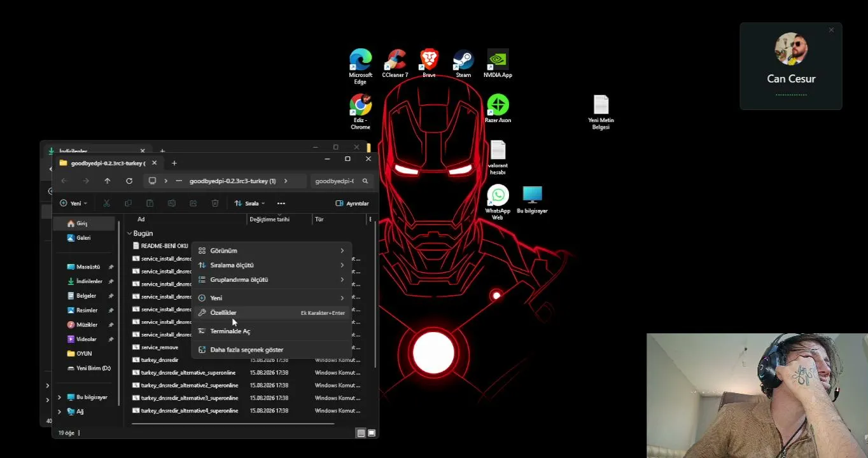Launch CCleaner 7 from the desktop
The width and height of the screenshot is (868, 458).
[x=395, y=64]
